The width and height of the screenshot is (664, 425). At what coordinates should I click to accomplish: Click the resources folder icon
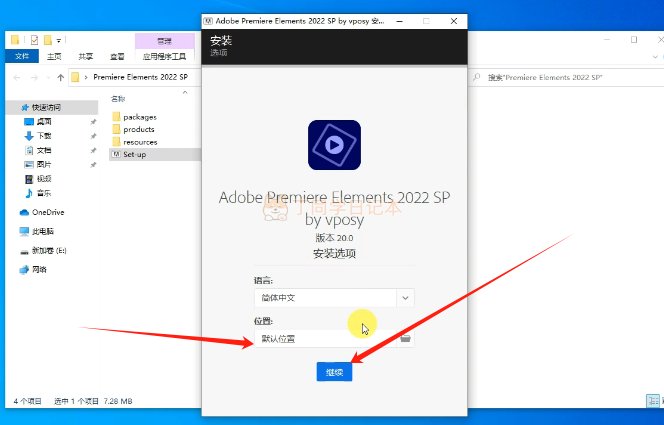tap(116, 142)
